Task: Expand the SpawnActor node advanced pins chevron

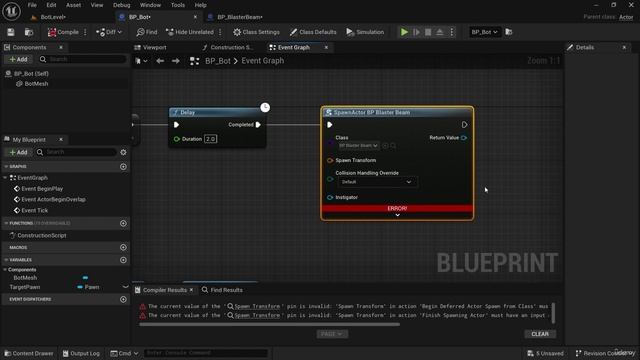Action: (397, 215)
